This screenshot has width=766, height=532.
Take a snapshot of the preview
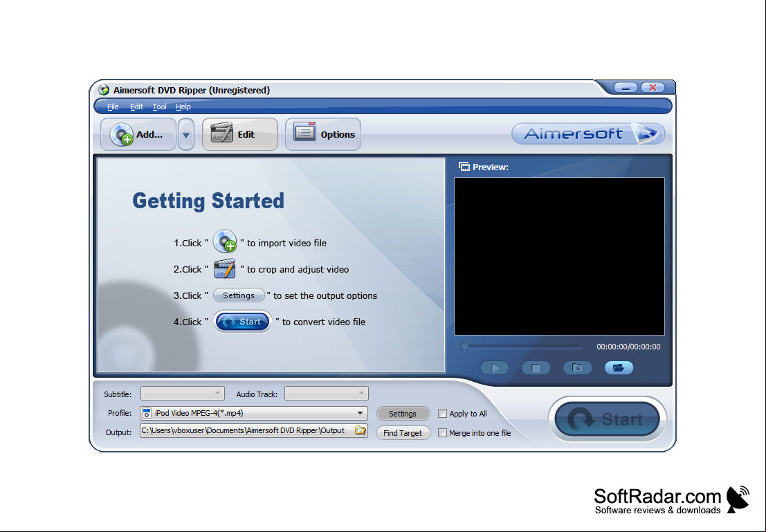(577, 368)
